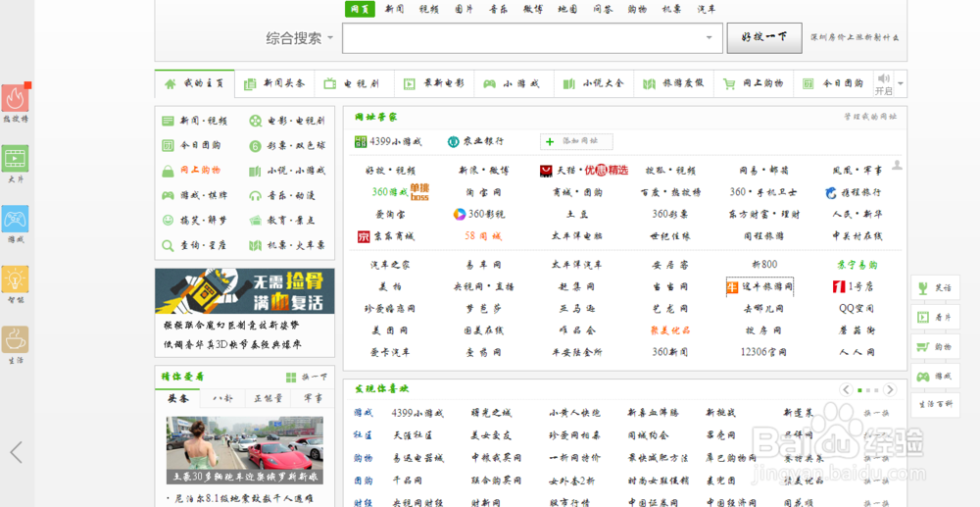The width and height of the screenshot is (980, 507).
Task: Go to next page of 发现你喜欢
Action: point(890,390)
